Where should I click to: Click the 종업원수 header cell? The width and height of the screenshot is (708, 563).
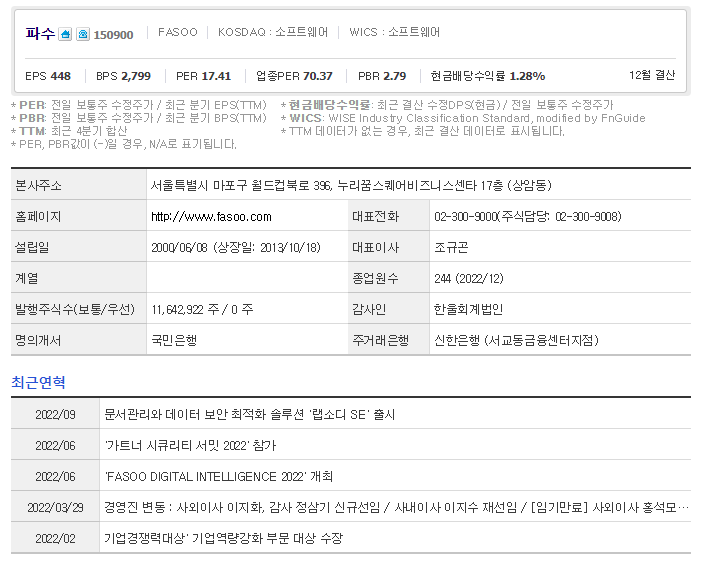tap(388, 278)
